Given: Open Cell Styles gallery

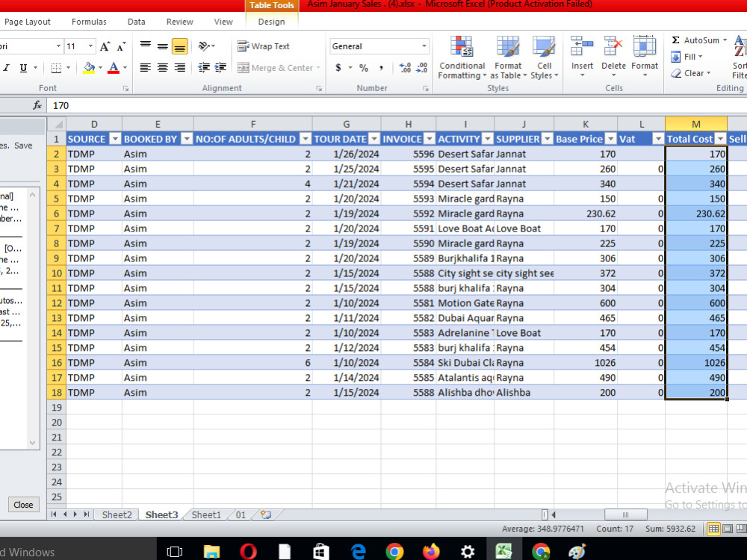Looking at the screenshot, I should (x=544, y=57).
